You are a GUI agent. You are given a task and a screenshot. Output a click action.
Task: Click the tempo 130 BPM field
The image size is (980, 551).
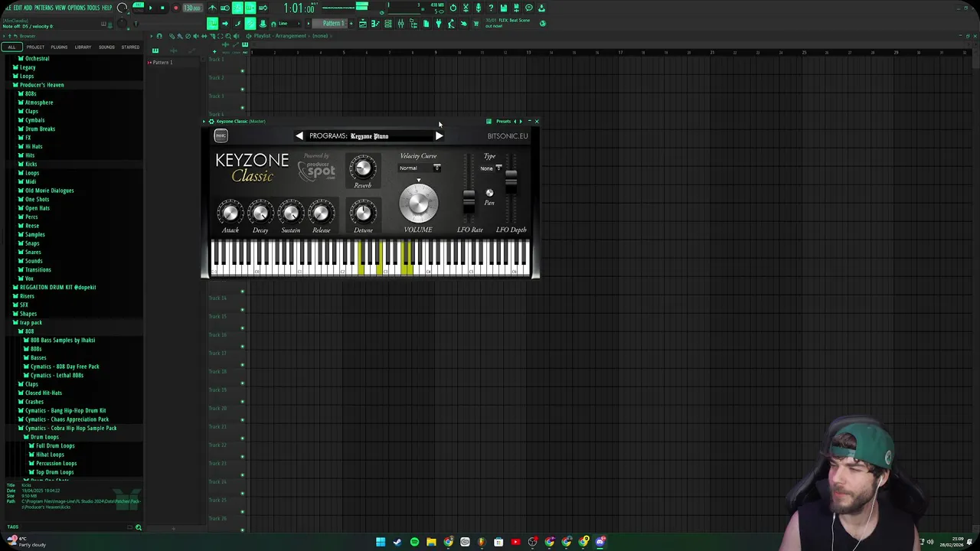coord(191,8)
